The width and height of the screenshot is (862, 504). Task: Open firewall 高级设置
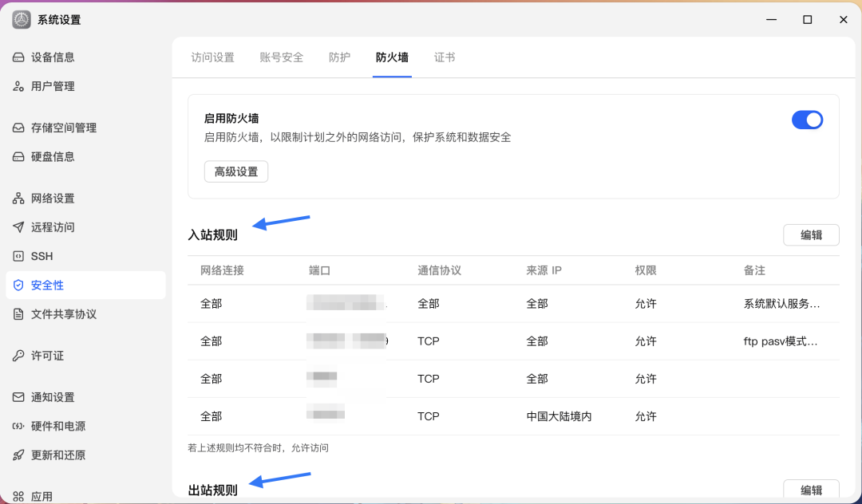(236, 171)
